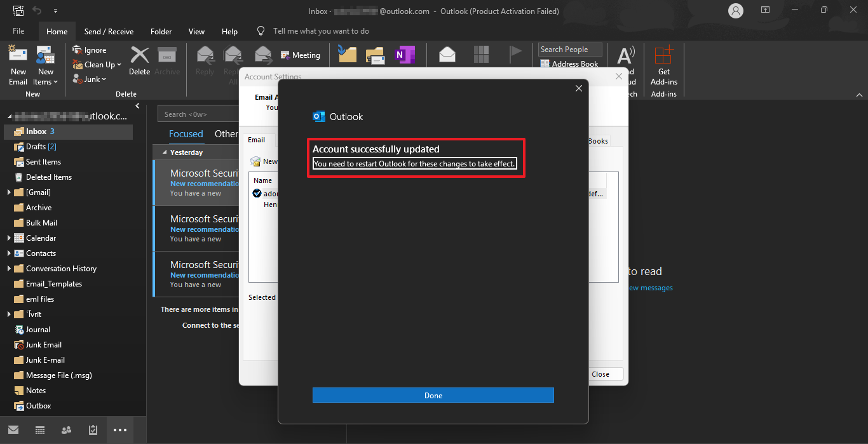
Task: Click the Done button in the dialog
Action: [x=433, y=395]
